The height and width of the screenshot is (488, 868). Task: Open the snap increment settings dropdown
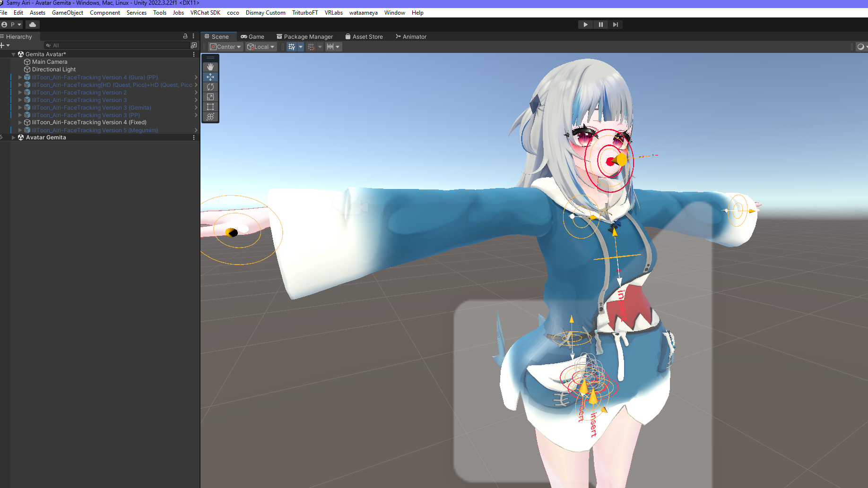[333, 47]
